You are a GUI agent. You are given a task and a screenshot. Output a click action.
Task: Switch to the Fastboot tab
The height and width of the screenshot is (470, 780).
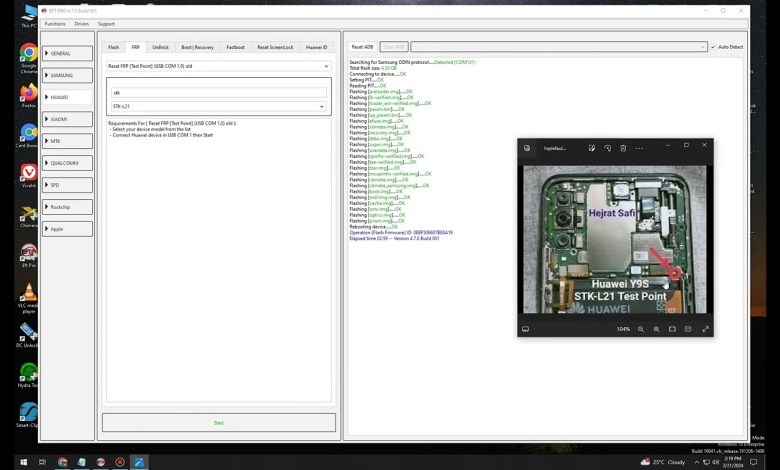235,47
